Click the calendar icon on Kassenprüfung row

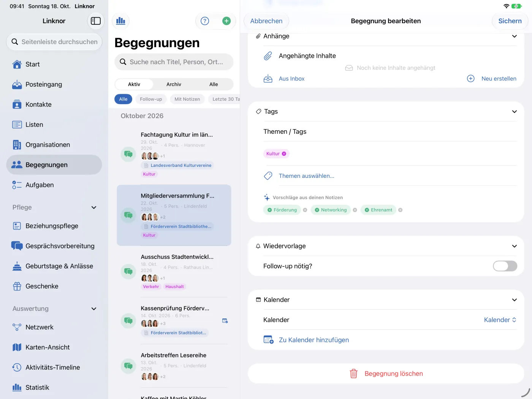[225, 321]
